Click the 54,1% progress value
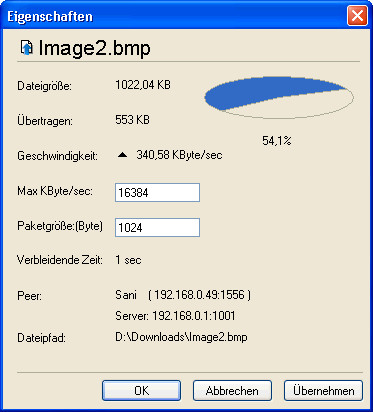Viewport: 373px width, 412px height. 277,141
